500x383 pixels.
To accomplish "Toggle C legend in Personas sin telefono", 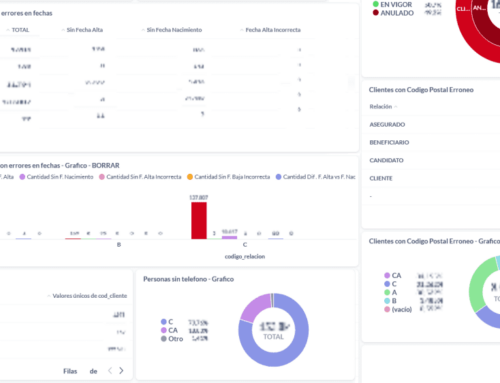I will point(167,322).
